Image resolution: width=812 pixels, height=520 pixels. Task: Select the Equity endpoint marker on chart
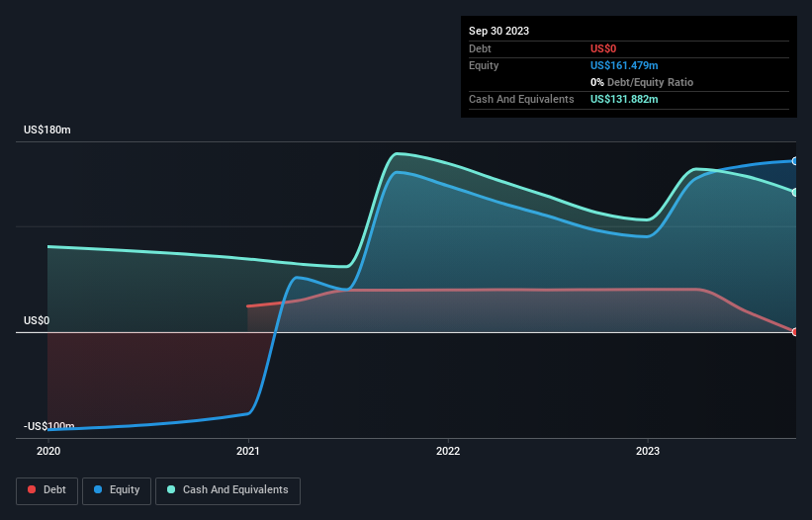[x=795, y=161]
